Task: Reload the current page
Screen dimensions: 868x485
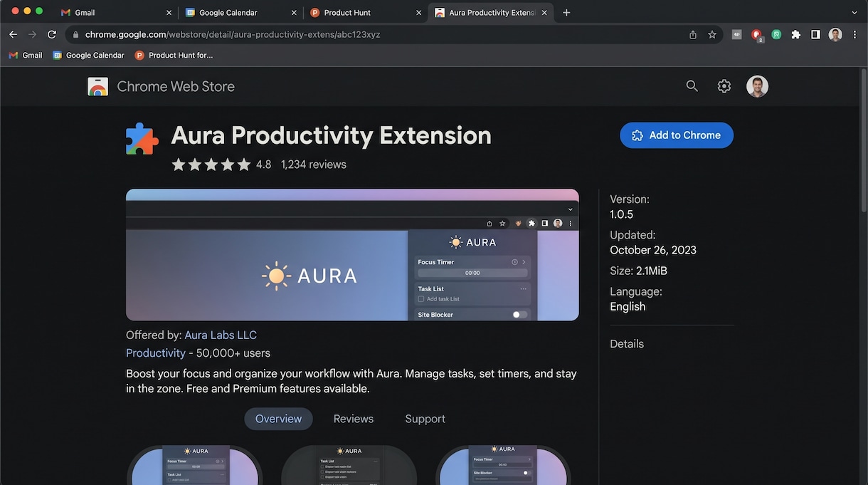Action: pyautogui.click(x=52, y=34)
